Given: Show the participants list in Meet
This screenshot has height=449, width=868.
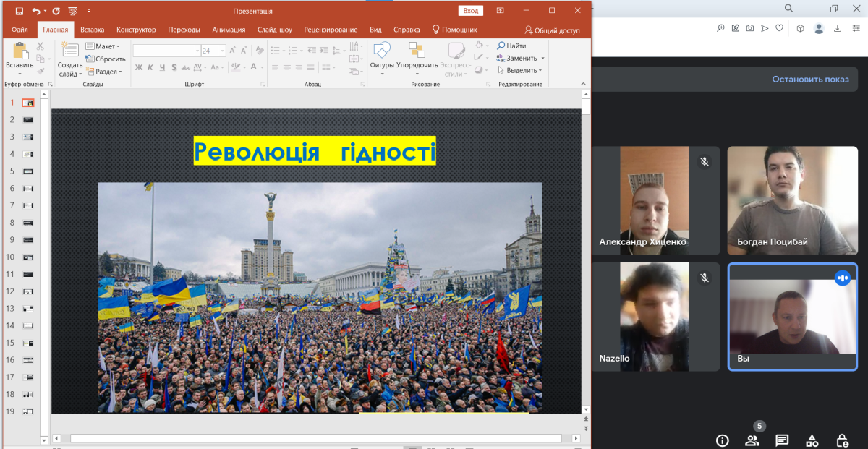Looking at the screenshot, I should [752, 440].
